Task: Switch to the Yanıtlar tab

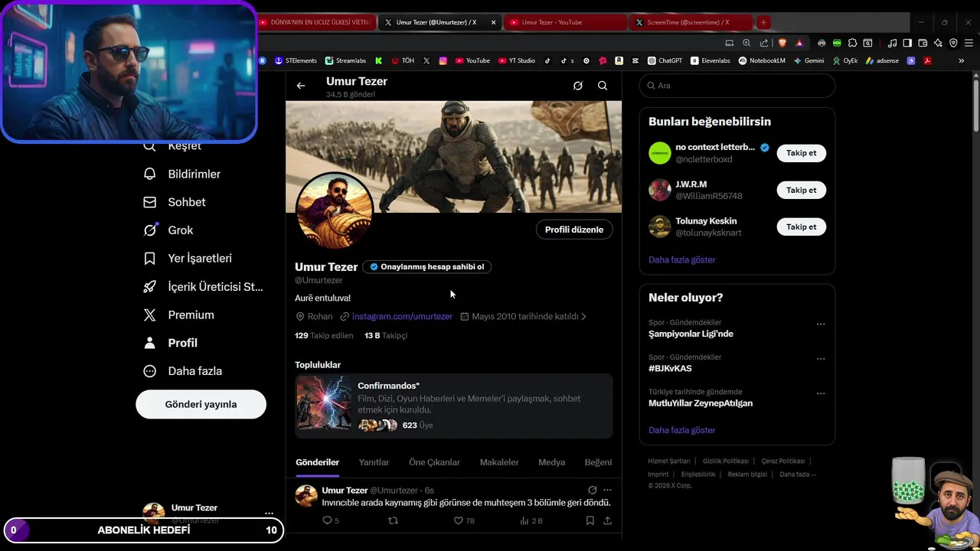Action: (x=374, y=462)
